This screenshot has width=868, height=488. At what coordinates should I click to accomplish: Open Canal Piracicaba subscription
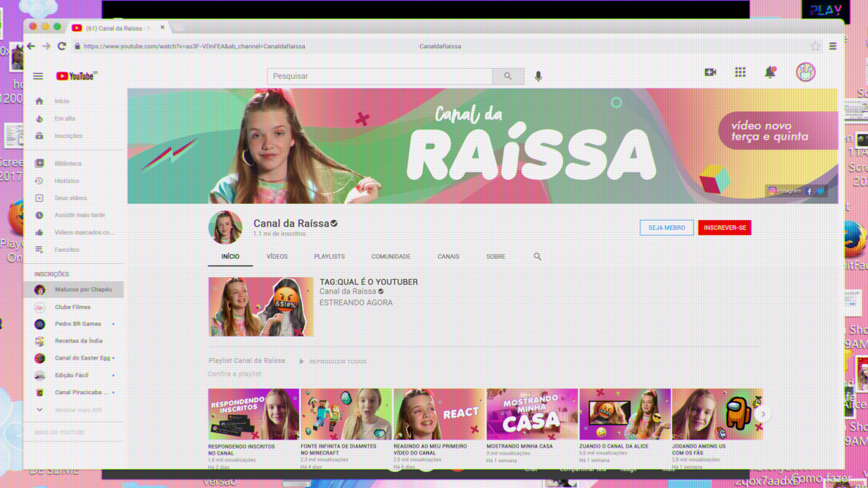coord(74,392)
